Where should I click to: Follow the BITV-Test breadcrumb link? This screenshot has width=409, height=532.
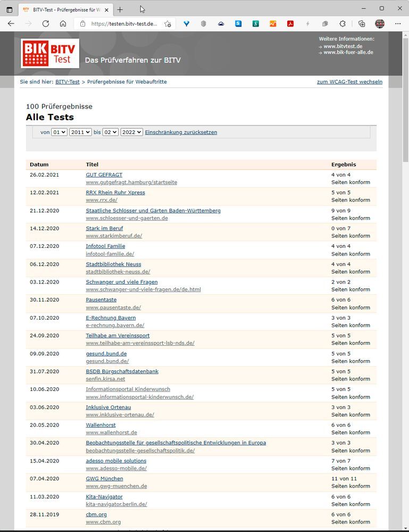pyautogui.click(x=68, y=82)
